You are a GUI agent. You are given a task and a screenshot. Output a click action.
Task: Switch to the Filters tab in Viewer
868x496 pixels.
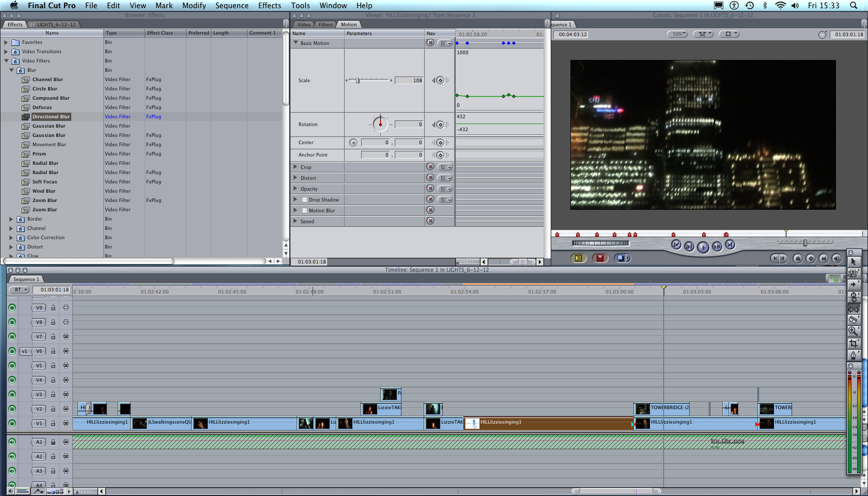(x=325, y=24)
